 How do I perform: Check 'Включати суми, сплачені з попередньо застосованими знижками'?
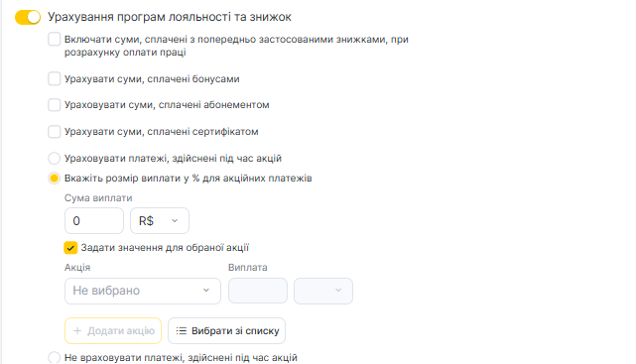[55, 40]
